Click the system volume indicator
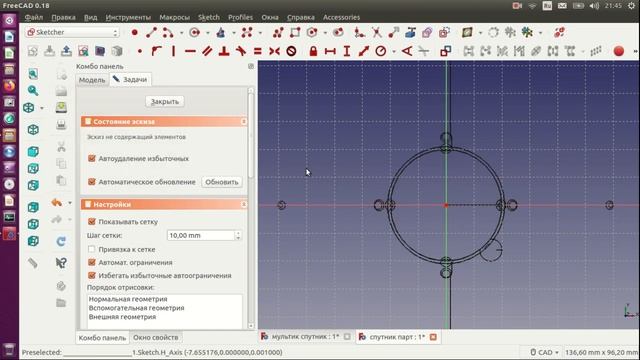This screenshot has width=640, height=360. pyautogui.click(x=594, y=6)
